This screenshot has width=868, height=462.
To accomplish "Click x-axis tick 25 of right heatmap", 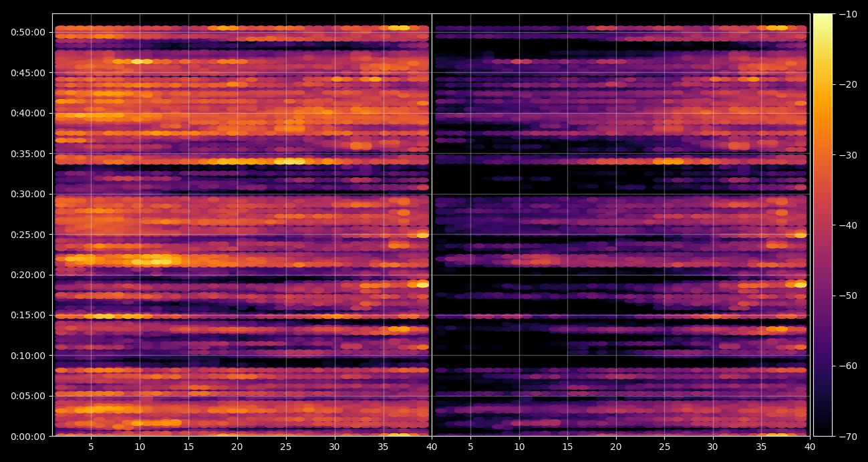I will [x=664, y=447].
